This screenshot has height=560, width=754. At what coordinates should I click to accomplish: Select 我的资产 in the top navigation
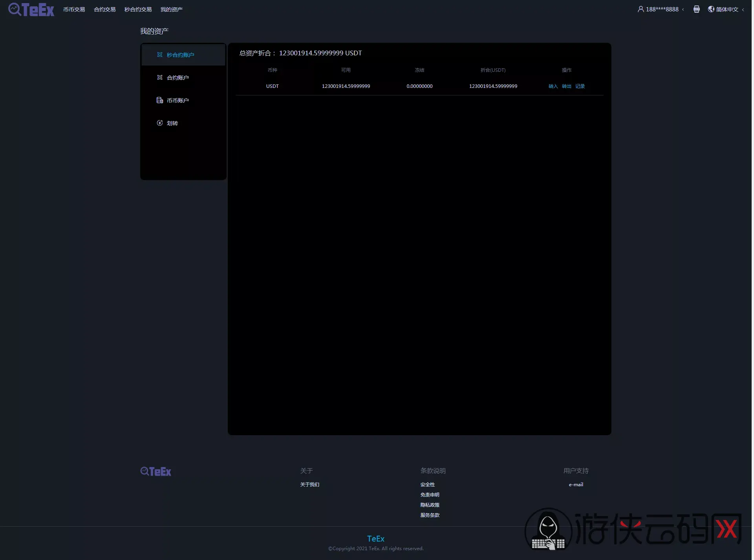pyautogui.click(x=172, y=9)
